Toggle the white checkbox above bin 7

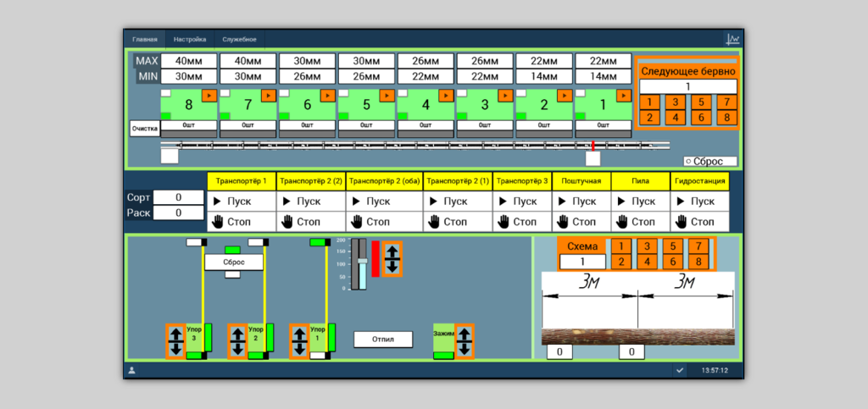pyautogui.click(x=225, y=93)
